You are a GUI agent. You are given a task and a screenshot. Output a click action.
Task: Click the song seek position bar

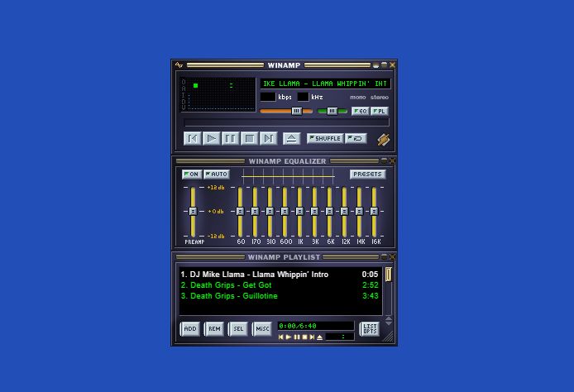[x=286, y=122]
